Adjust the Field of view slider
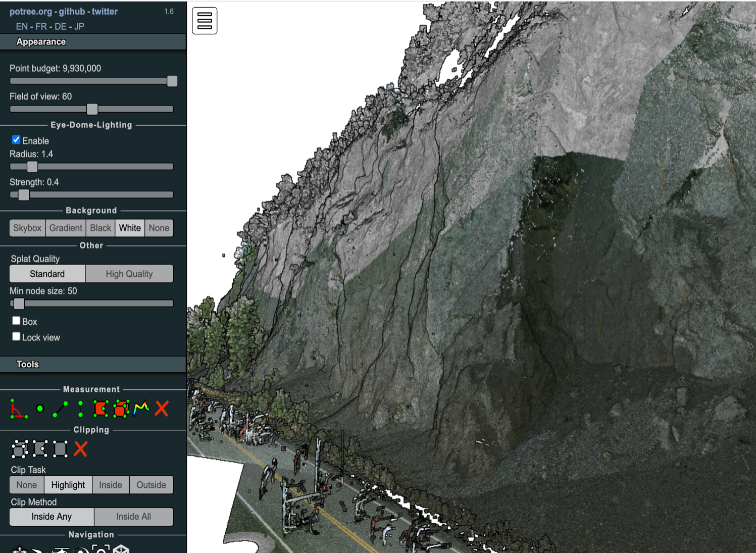The height and width of the screenshot is (553, 756). click(x=92, y=109)
